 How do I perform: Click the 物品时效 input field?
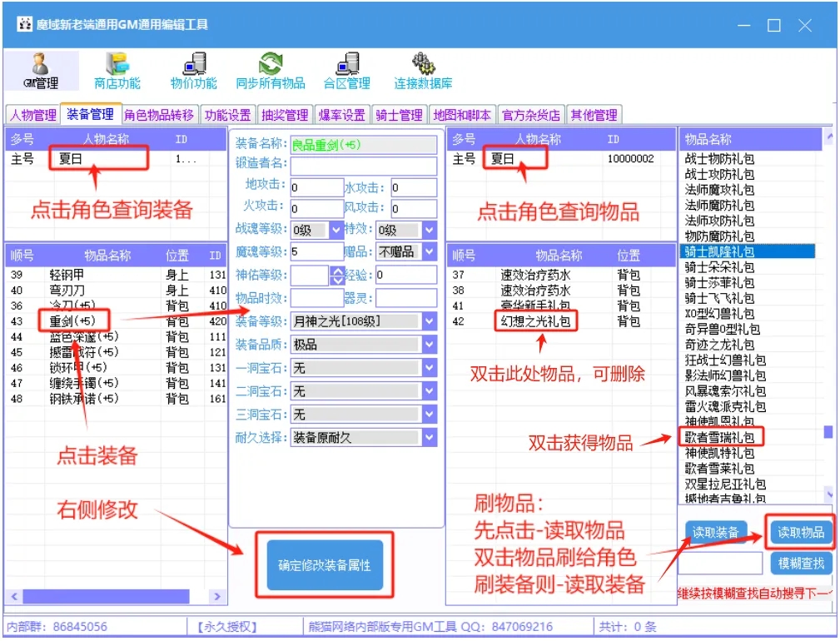(x=316, y=298)
